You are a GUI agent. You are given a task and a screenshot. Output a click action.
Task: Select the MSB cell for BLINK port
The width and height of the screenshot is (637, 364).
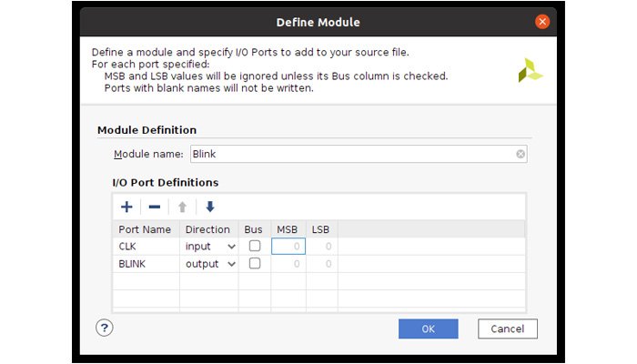(x=288, y=264)
